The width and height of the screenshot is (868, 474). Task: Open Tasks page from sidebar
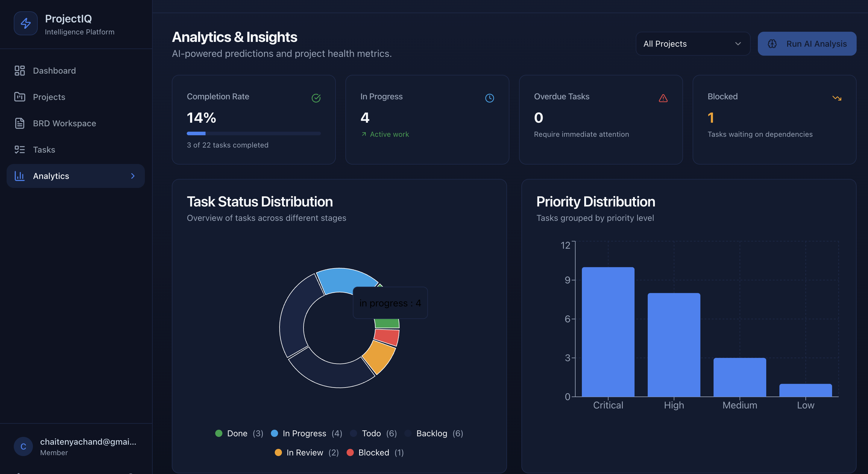[44, 150]
